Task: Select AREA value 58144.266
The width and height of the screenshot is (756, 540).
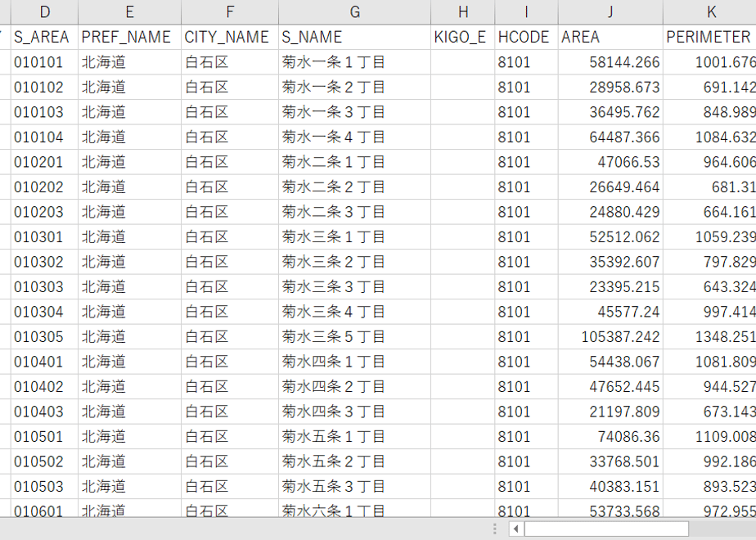Action: 610,62
